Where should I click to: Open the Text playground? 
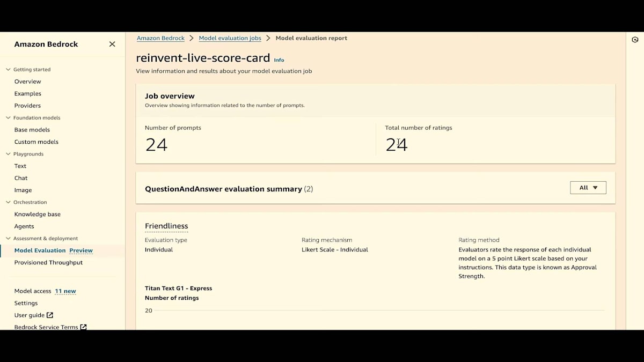(x=20, y=166)
